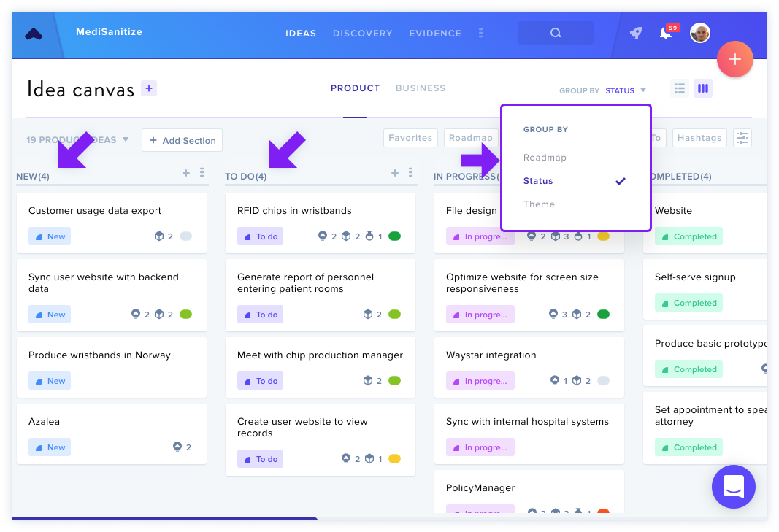Expand the Group By Status dropdown

click(602, 90)
